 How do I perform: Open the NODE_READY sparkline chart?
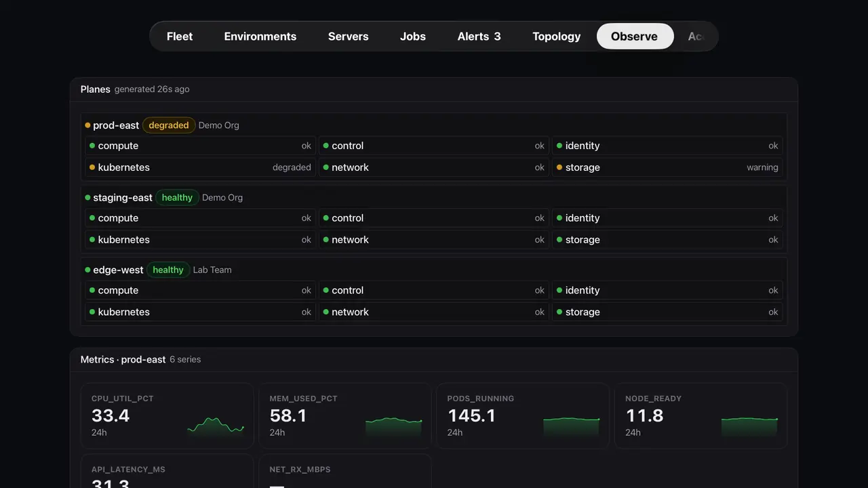point(749,426)
